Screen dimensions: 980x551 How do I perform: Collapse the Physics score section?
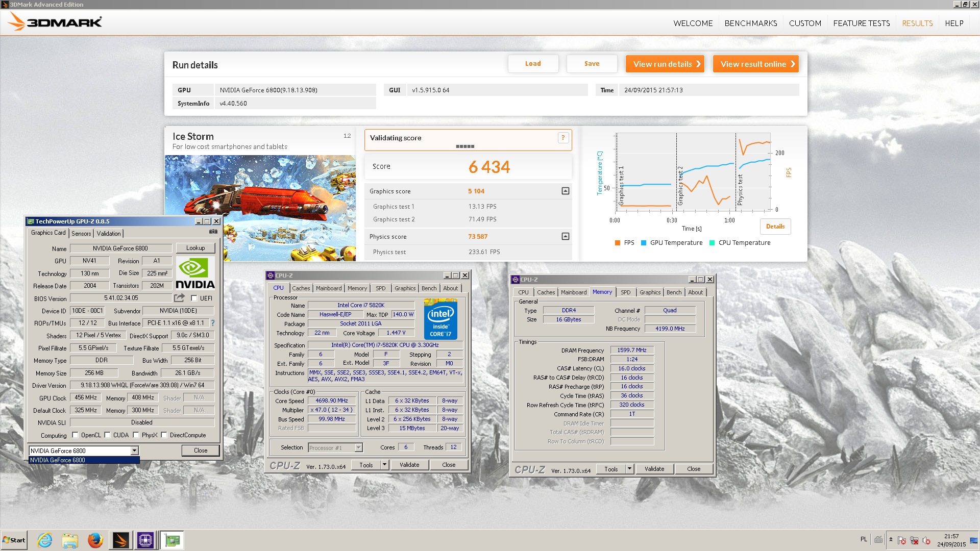coord(566,236)
